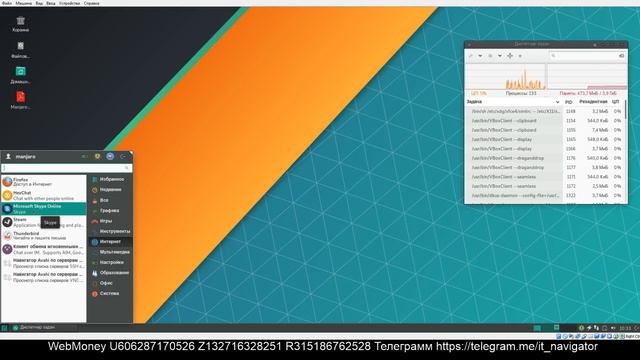Open settings icon in Whisker menu header
This screenshot has height=360, width=640.
[x=84, y=156]
